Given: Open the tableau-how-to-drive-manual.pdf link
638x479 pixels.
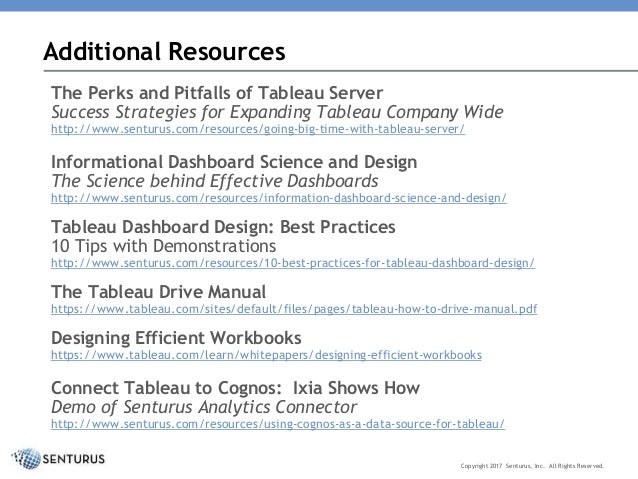Looking at the screenshot, I should [294, 309].
